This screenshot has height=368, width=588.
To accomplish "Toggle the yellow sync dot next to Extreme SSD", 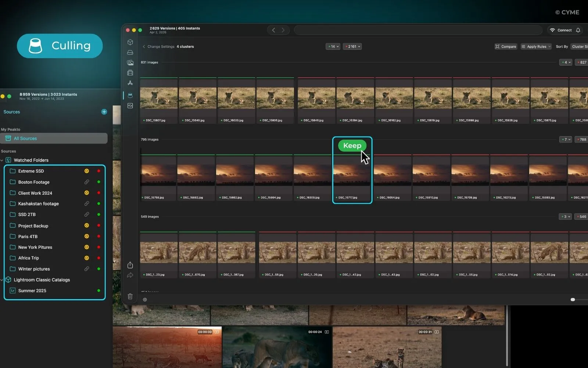I will 87,171.
